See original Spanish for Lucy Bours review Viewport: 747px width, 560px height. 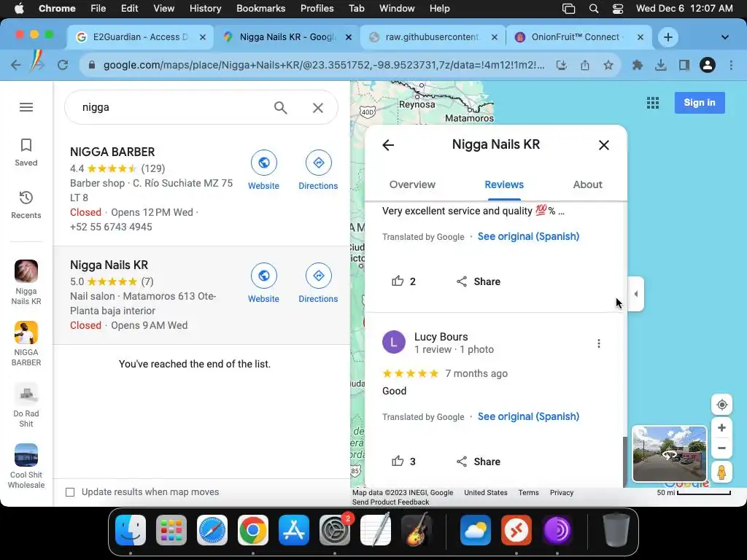coord(528,416)
